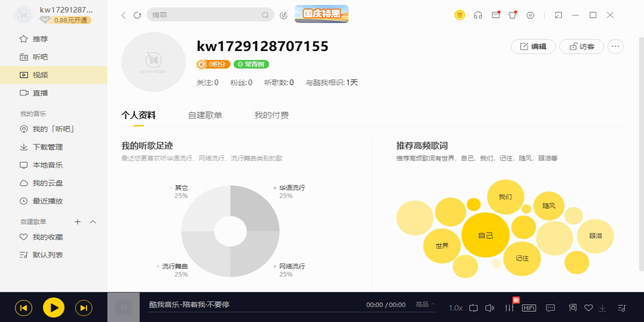The height and width of the screenshot is (322, 644).
Task: Switch to mini mode window icon
Action: 558,15
